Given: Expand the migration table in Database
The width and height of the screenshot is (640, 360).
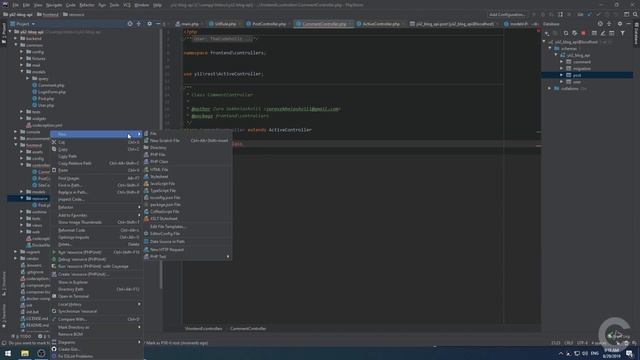Looking at the screenshot, I should (562, 69).
